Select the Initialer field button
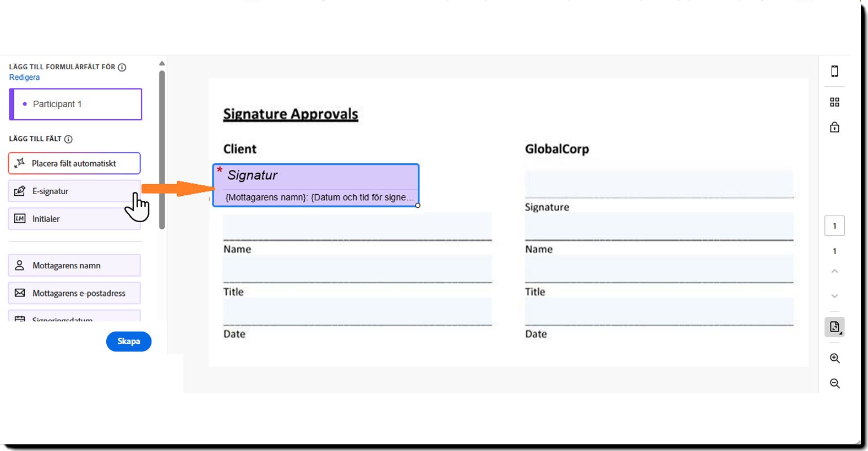868x451 pixels. coord(74,218)
